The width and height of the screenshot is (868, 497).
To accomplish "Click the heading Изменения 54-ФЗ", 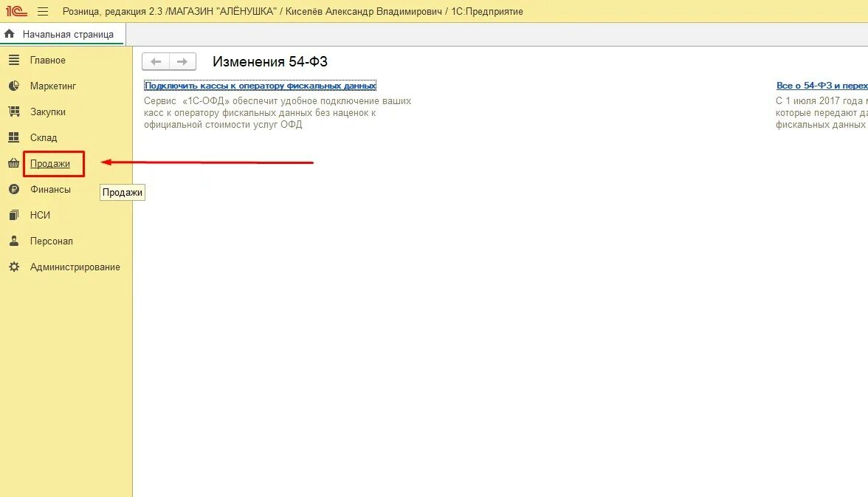I will pyautogui.click(x=270, y=61).
